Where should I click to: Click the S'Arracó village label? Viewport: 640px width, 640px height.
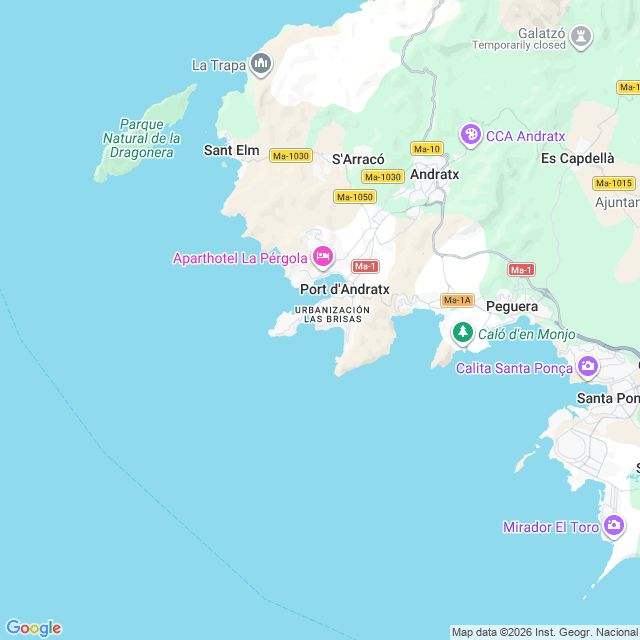tap(358, 159)
